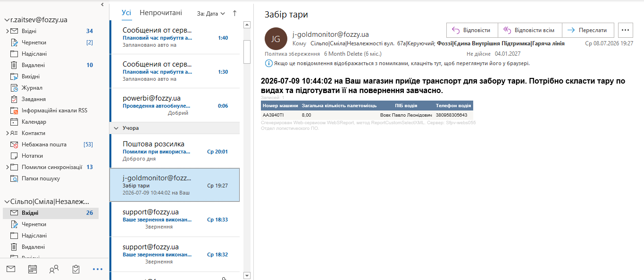Open the Сообщения от серв message from 1:40
This screenshot has height=280, width=644.
pos(175,37)
